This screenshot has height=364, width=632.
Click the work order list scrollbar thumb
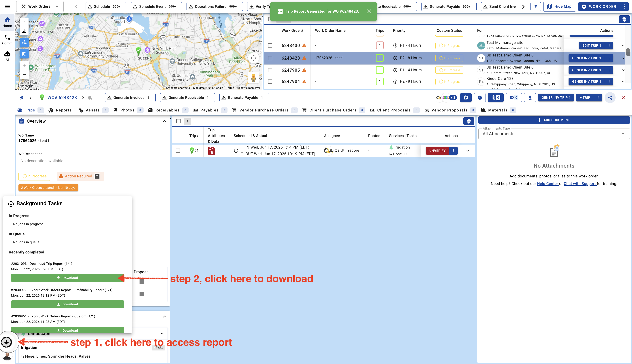[628, 52]
